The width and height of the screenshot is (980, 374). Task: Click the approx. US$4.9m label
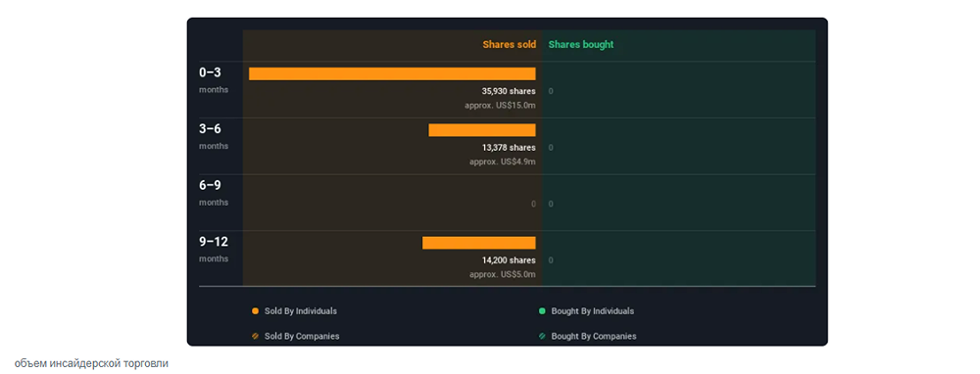503,162
